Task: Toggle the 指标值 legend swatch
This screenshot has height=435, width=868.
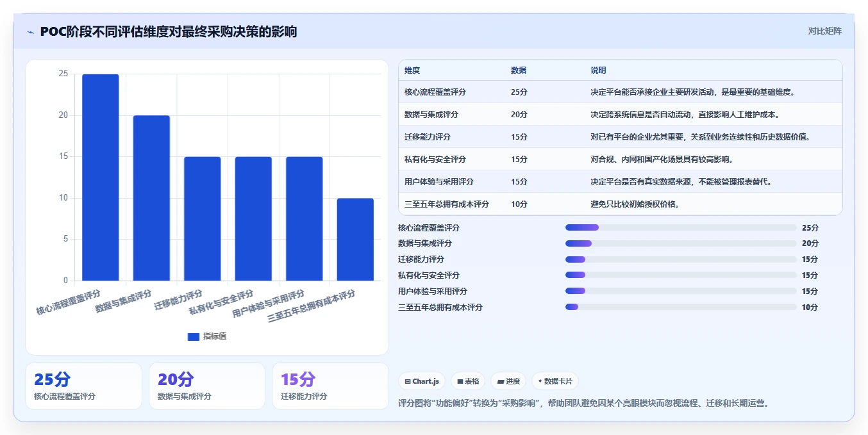Action: pyautogui.click(x=194, y=337)
